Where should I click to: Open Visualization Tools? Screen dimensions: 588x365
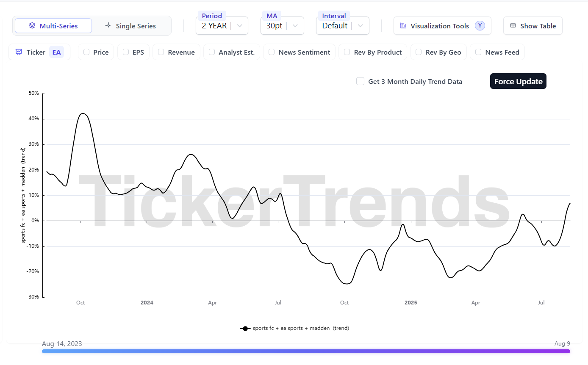click(442, 26)
